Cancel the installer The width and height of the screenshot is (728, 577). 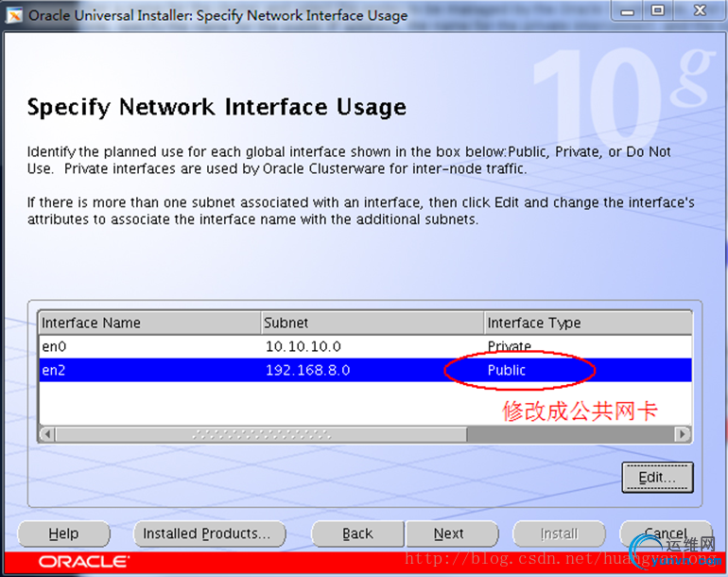(666, 533)
